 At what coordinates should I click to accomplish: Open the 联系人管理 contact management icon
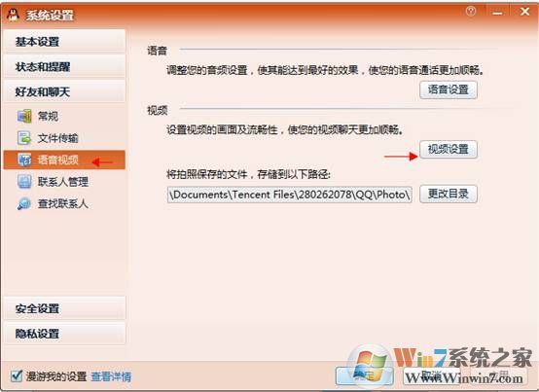(24, 182)
